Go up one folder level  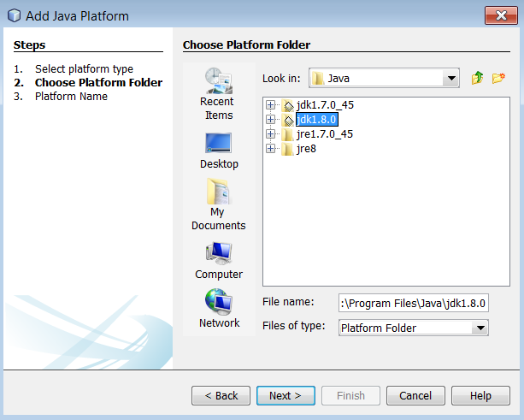(x=478, y=79)
